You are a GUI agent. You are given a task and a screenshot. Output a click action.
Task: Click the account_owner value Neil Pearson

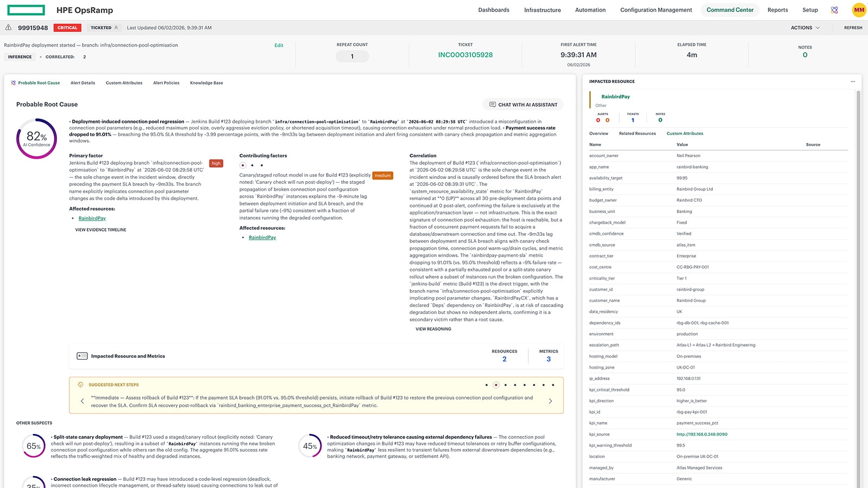(x=688, y=156)
